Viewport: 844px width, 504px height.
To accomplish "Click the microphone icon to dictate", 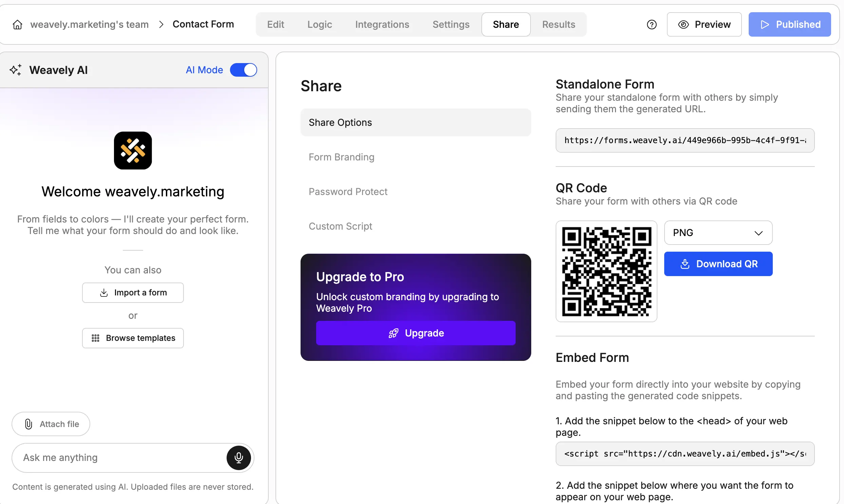I will point(239,458).
